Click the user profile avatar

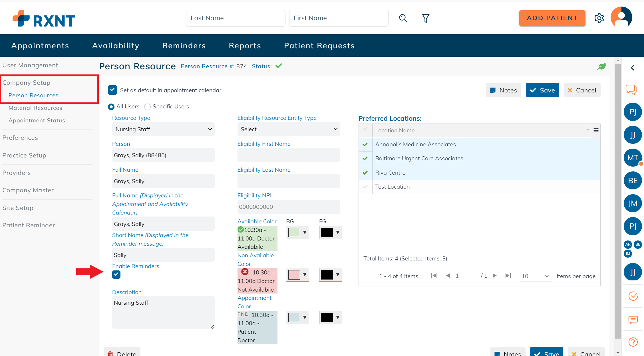[621, 17]
